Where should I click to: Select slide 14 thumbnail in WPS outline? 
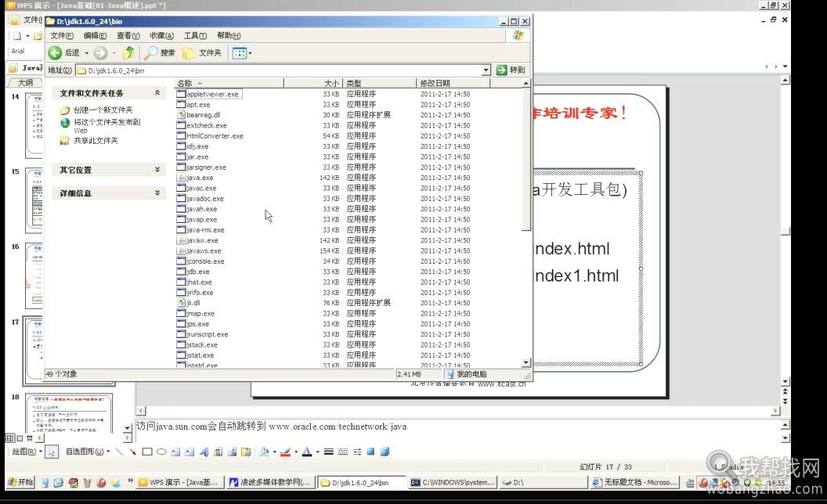coord(34,125)
